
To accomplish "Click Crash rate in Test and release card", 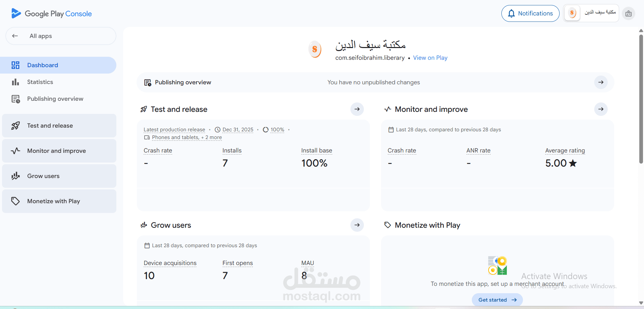I will click(x=158, y=150).
